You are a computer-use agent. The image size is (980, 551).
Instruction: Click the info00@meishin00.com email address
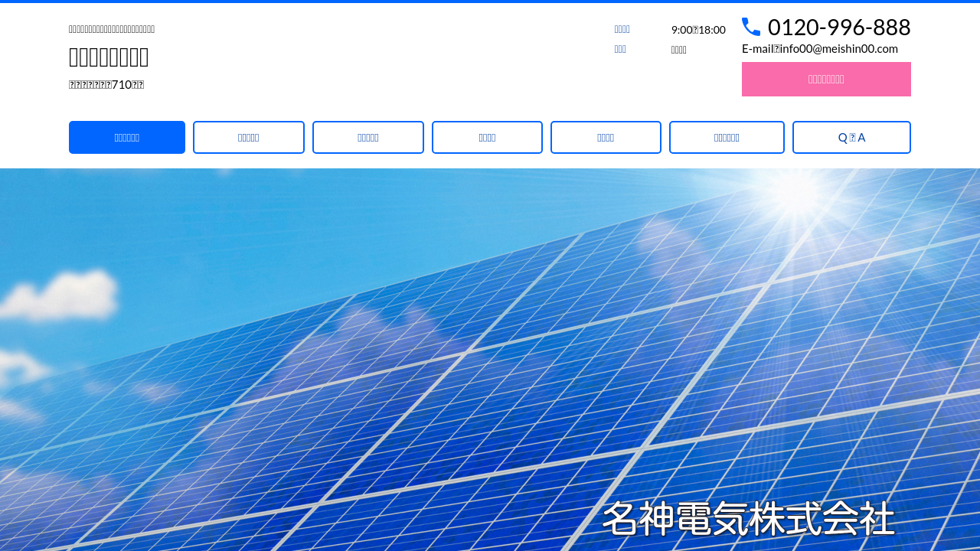(838, 49)
